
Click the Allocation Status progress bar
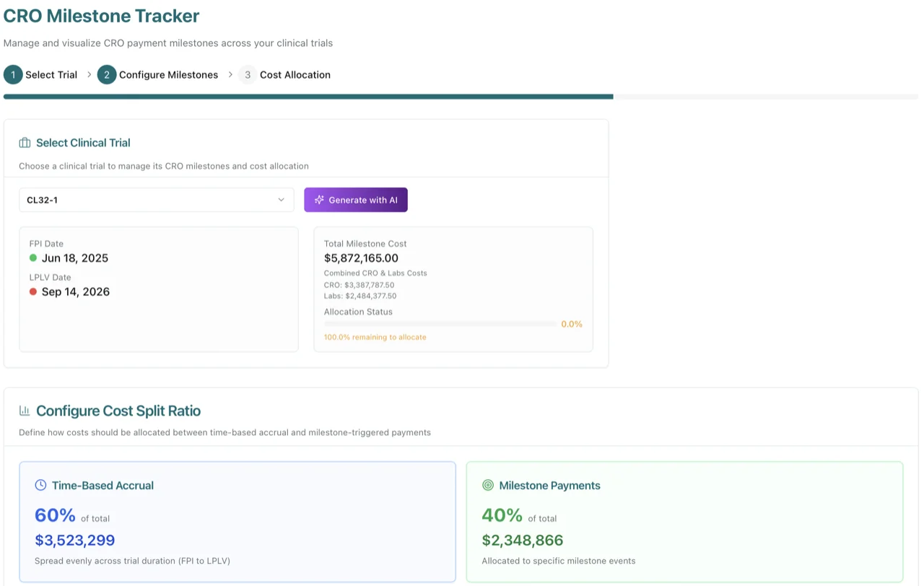click(x=439, y=324)
